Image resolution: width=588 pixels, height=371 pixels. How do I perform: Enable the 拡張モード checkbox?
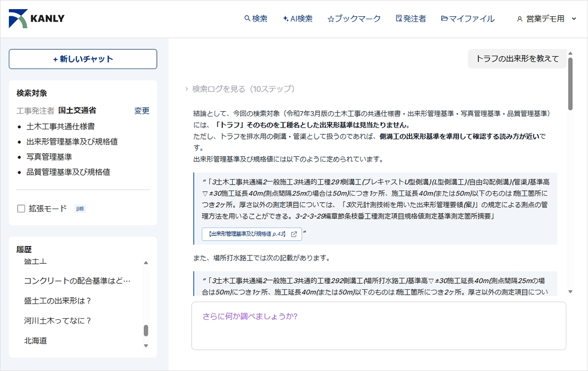click(x=21, y=209)
